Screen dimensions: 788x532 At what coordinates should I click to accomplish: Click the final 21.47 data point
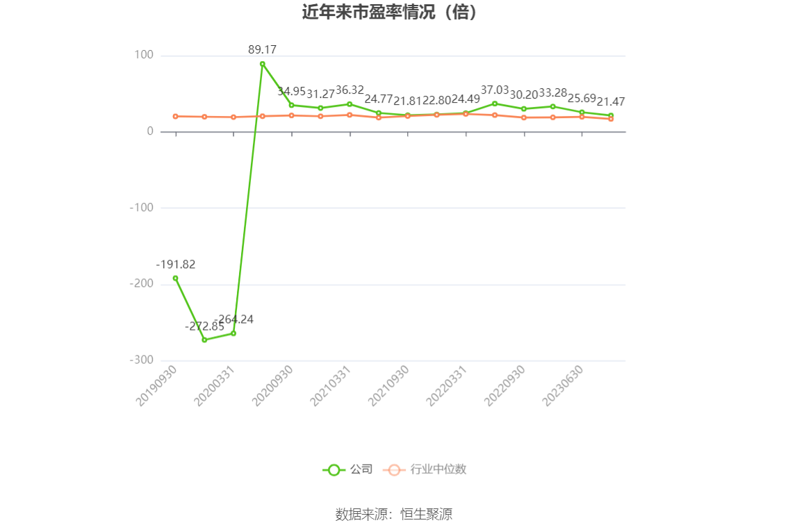click(x=611, y=115)
